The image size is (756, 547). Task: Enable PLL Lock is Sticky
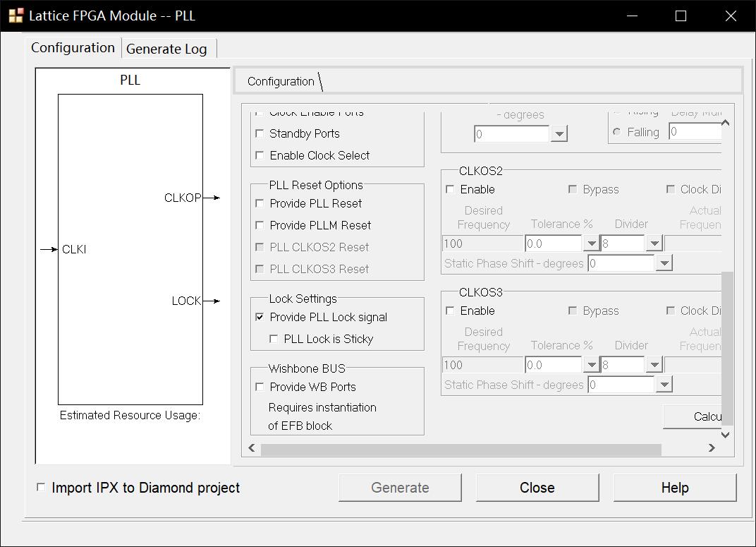(x=274, y=339)
